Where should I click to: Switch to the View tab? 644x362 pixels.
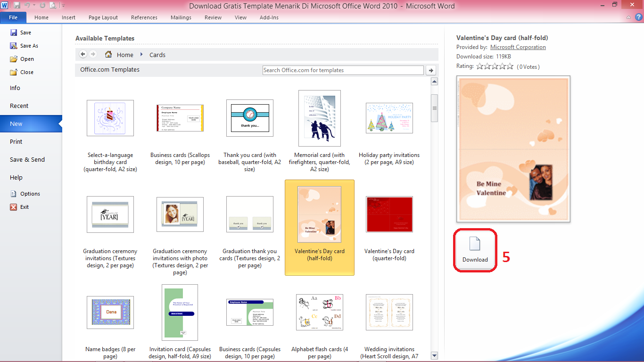[x=240, y=17]
